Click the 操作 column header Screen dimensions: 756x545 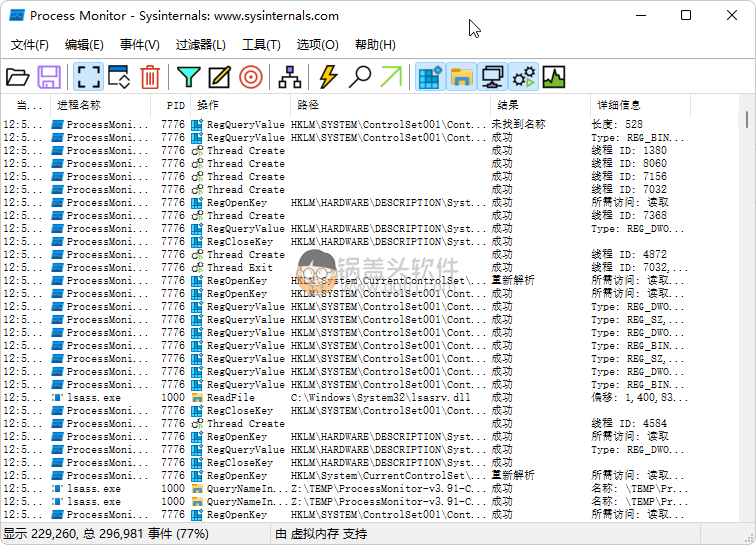tap(241, 105)
